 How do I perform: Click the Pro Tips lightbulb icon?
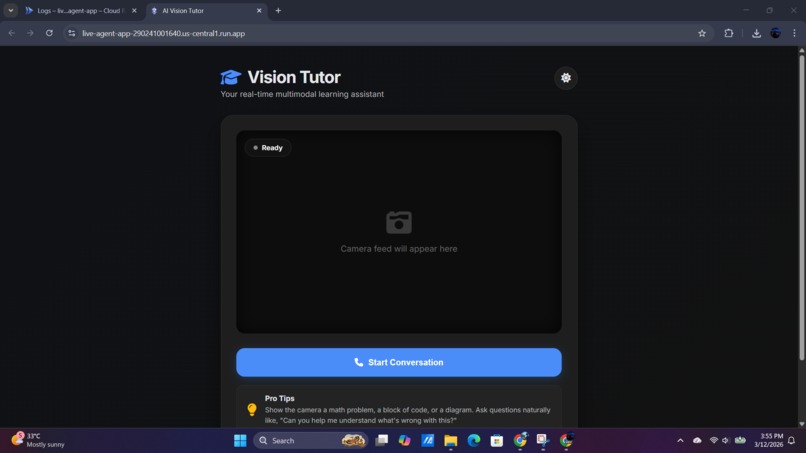pyautogui.click(x=252, y=409)
